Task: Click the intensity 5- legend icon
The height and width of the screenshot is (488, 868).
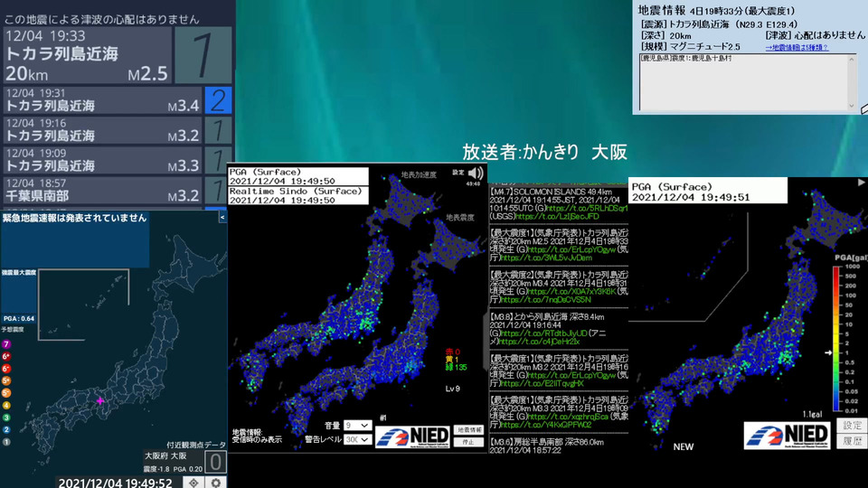Action: (x=6, y=393)
